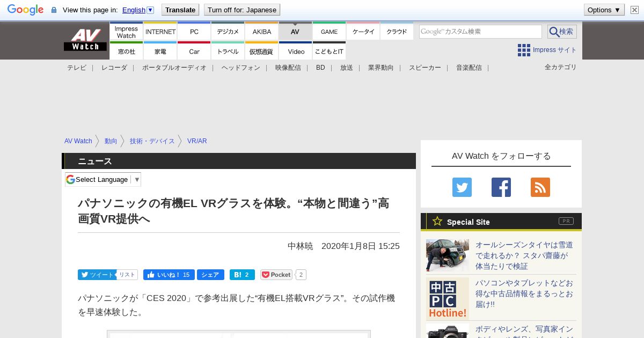The image size is (644, 338).
Task: Click the Google logo in translate bar
Action: coord(25,10)
